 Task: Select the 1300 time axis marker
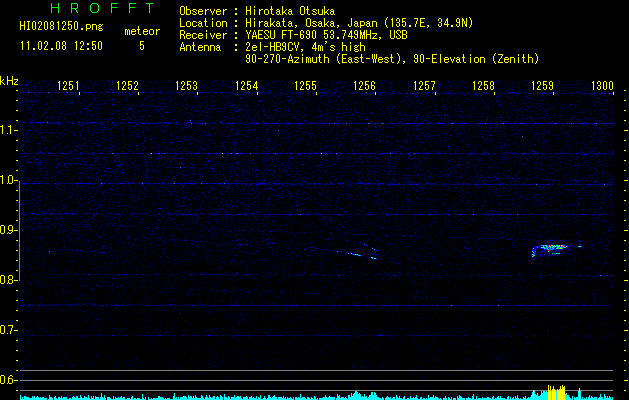tap(602, 86)
